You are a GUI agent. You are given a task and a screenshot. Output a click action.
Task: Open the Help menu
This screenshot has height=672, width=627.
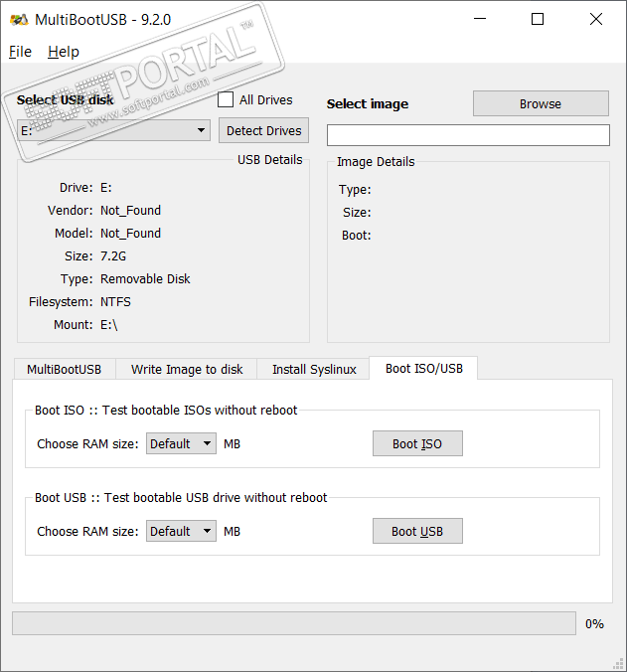click(64, 52)
